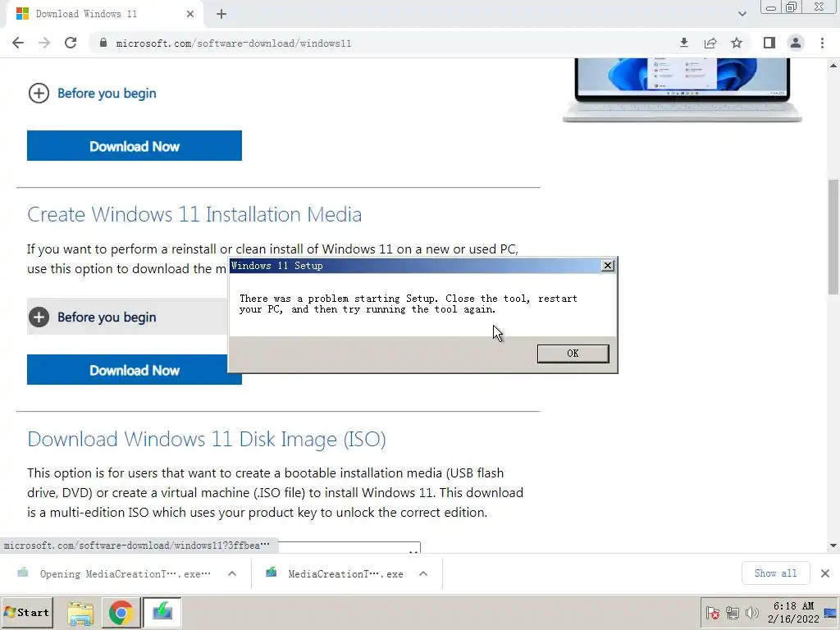Click the Show desktop tray icon

pos(831,612)
